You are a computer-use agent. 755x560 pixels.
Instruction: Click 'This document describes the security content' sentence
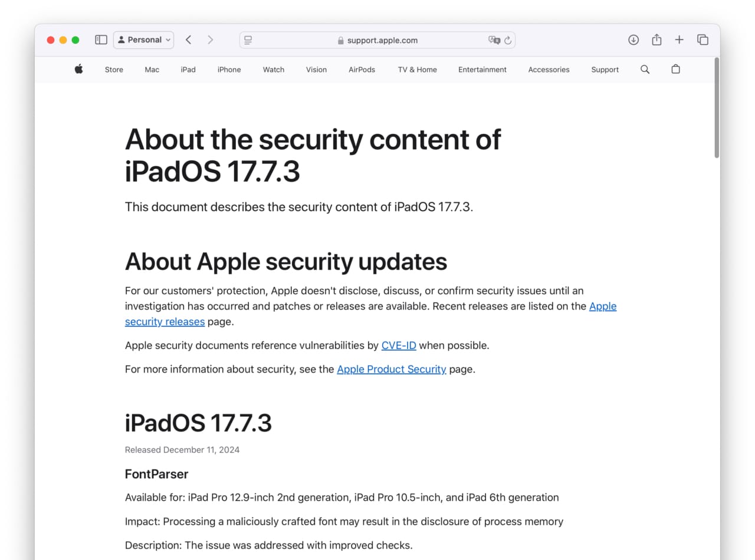click(299, 207)
